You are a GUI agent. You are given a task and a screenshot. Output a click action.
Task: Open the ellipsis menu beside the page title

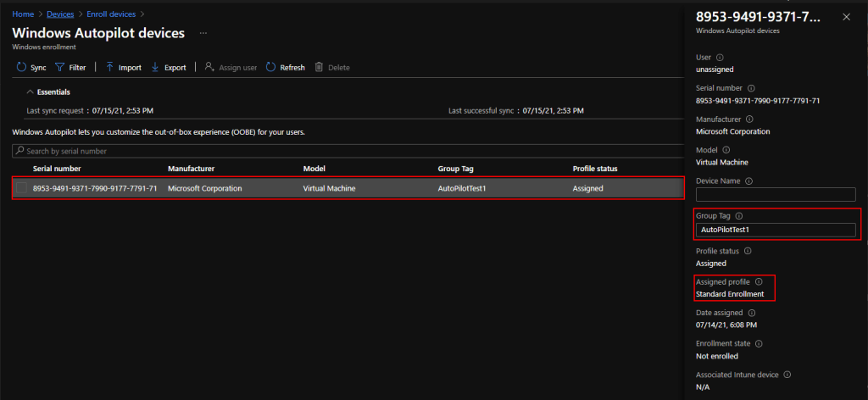pos(203,33)
